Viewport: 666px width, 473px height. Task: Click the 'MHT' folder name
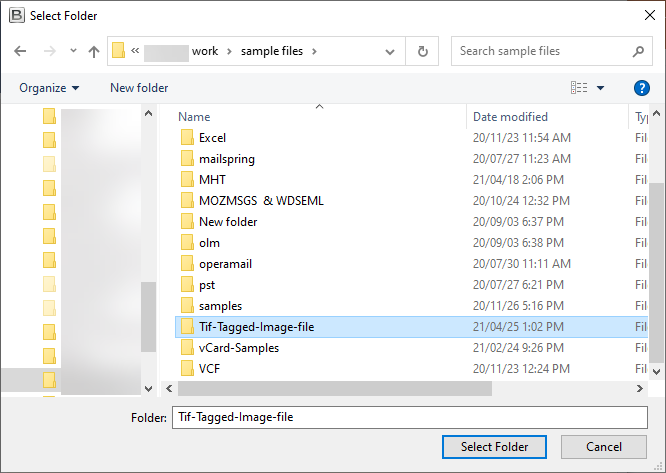coord(212,180)
